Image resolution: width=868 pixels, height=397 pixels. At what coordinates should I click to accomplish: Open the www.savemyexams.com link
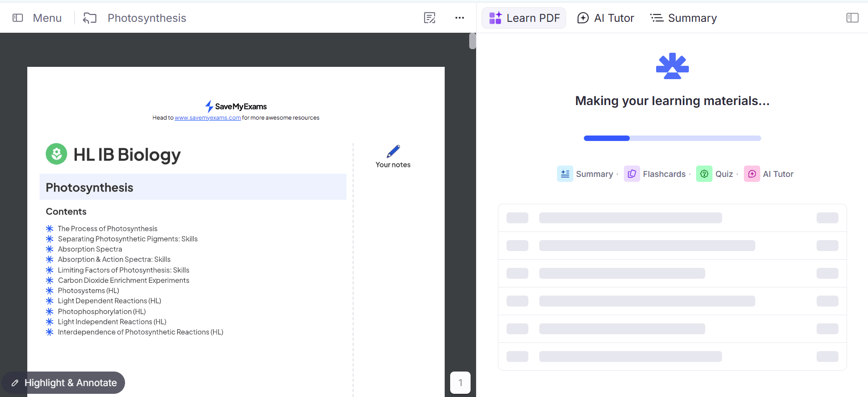tap(208, 118)
